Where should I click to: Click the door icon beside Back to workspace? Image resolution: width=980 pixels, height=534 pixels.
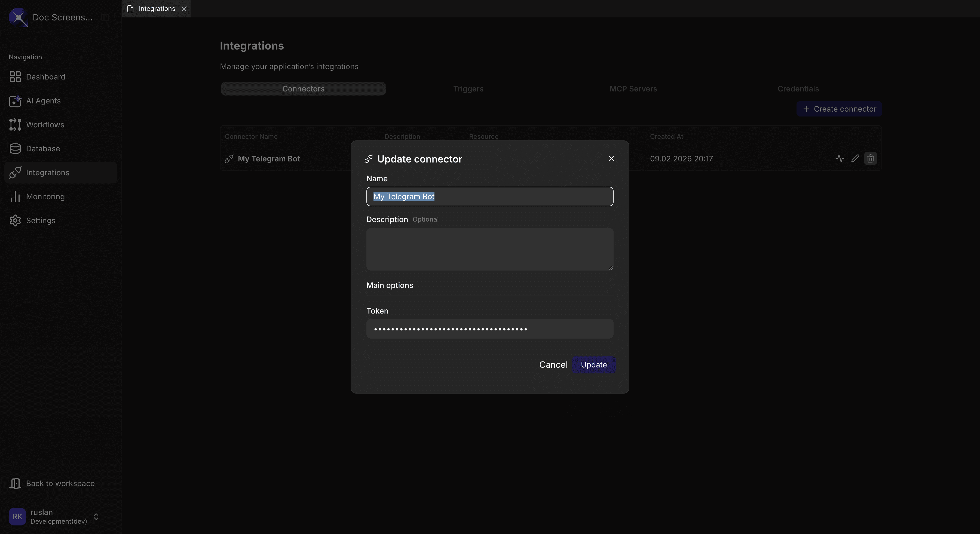(15, 483)
